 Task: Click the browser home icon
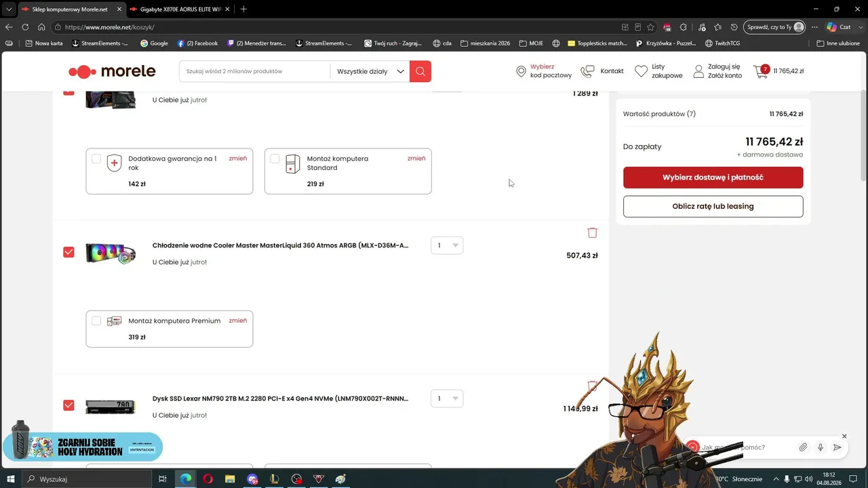pos(41,27)
